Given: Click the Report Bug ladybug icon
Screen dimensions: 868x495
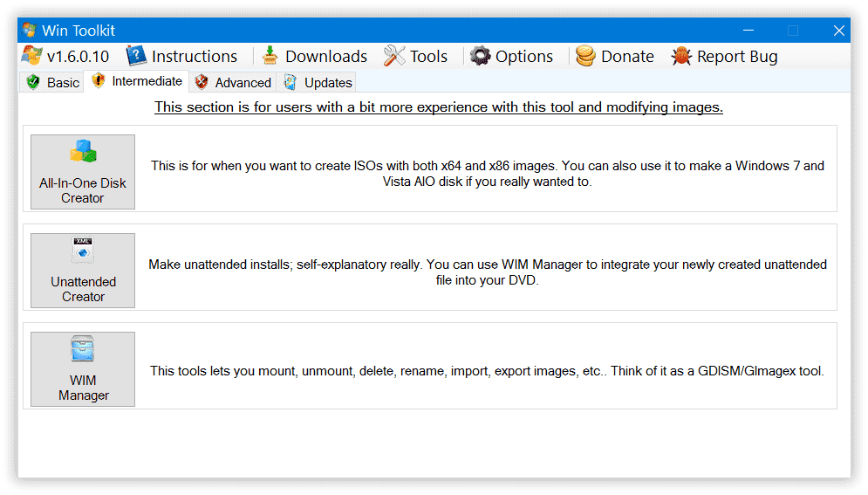Looking at the screenshot, I should pos(681,56).
